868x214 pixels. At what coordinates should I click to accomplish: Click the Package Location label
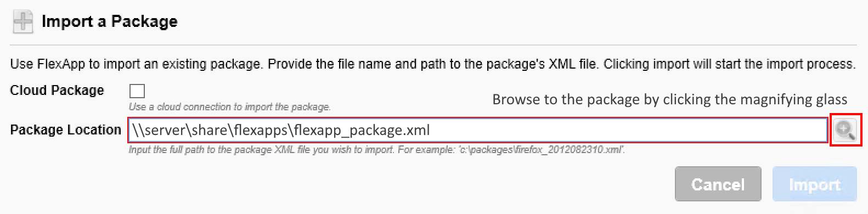tap(66, 130)
